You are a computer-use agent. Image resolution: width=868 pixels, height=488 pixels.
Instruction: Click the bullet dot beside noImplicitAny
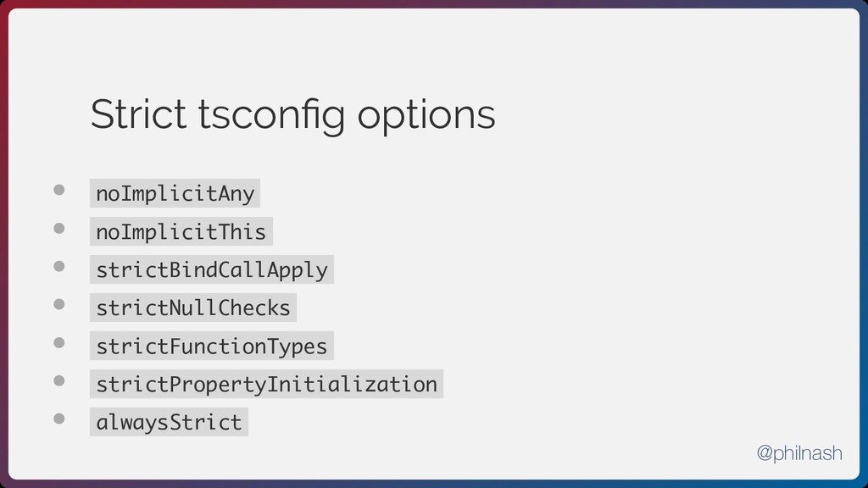[x=60, y=191]
